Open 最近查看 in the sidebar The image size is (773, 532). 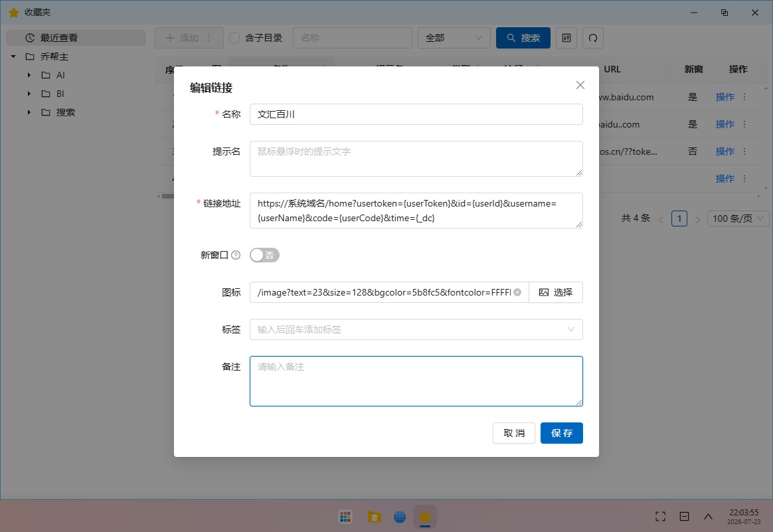point(76,38)
